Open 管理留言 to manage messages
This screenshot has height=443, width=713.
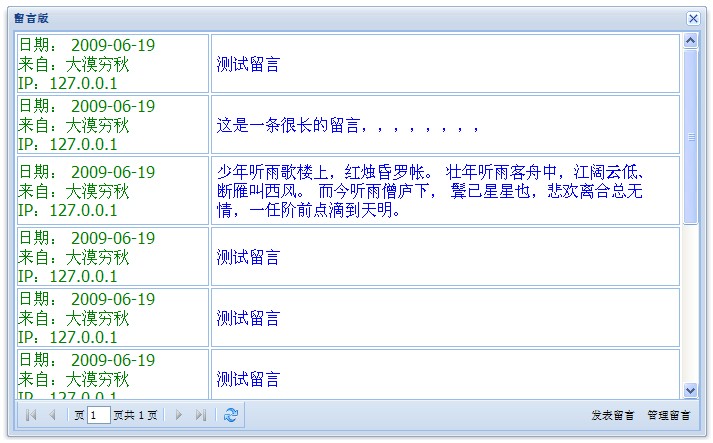(x=668, y=415)
